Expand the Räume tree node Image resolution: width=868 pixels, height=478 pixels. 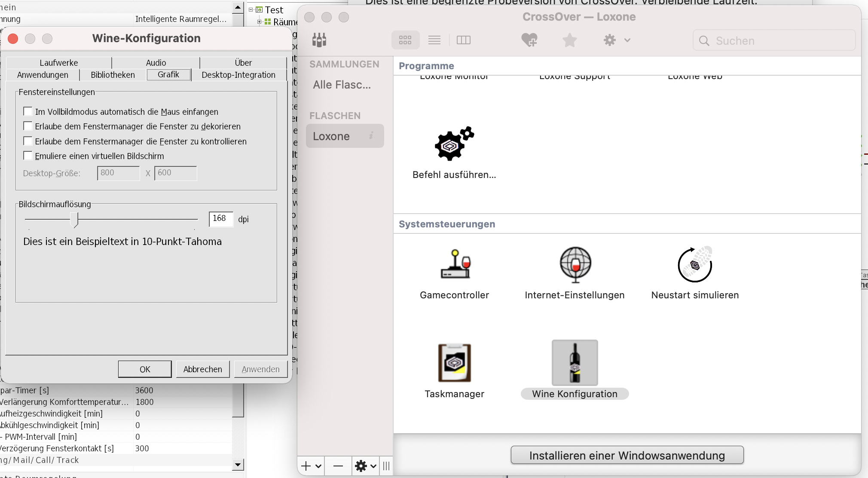259,21
